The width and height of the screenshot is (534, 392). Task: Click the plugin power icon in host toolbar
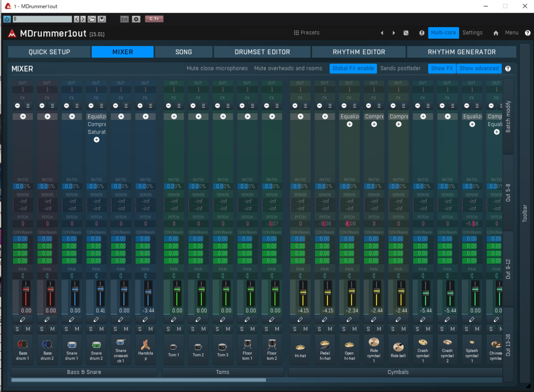[7, 19]
